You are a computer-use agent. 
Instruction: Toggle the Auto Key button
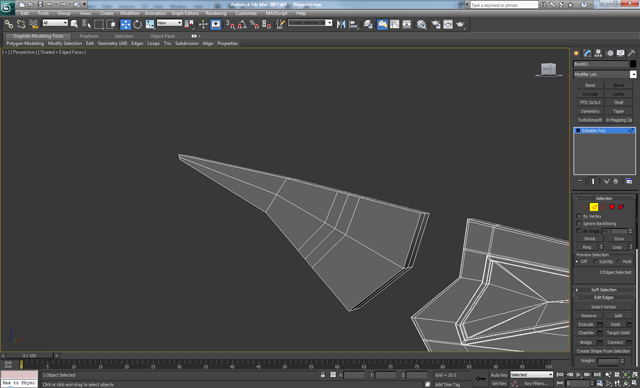coord(499,375)
